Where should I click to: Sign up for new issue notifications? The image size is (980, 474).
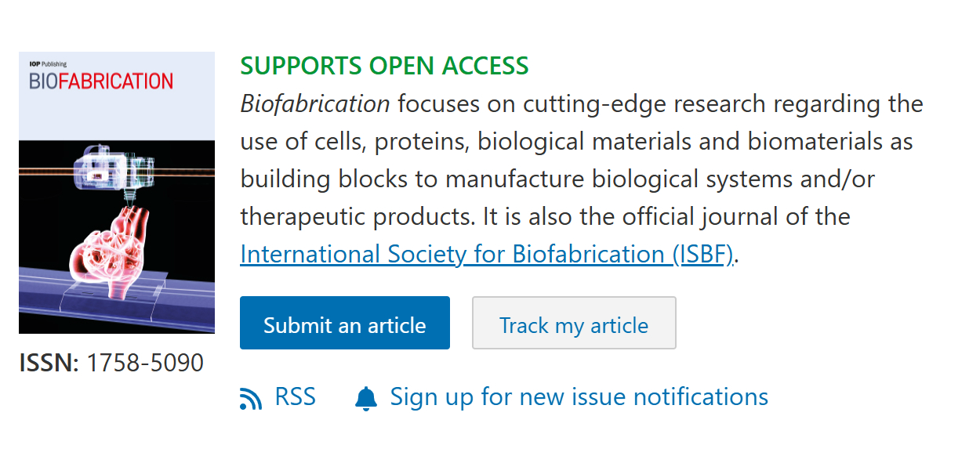(579, 397)
